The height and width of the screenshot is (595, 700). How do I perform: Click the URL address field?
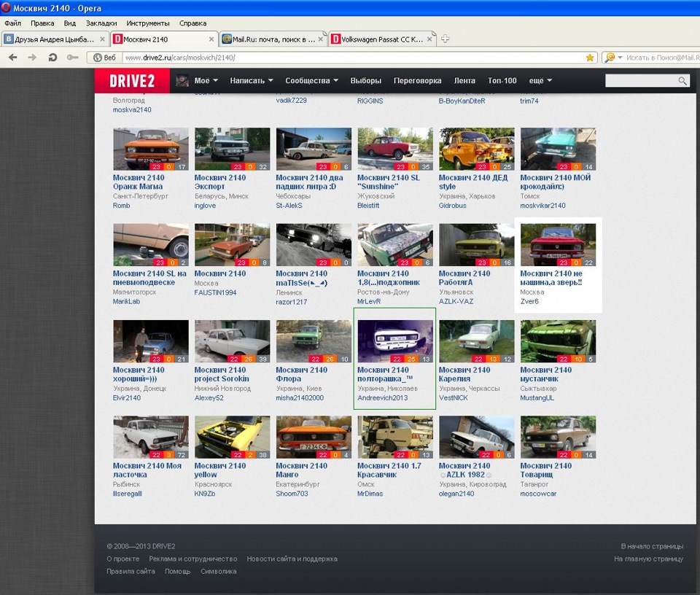point(353,58)
